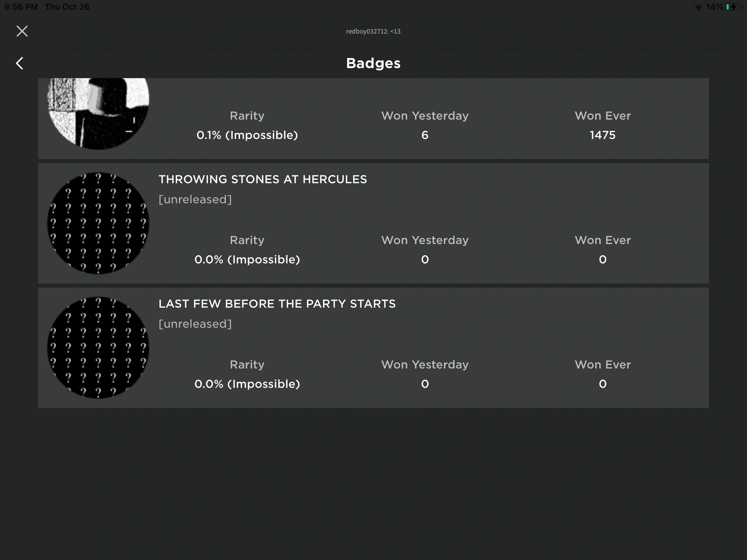Close the badges overlay with the X icon
The image size is (747, 560).
pos(21,31)
